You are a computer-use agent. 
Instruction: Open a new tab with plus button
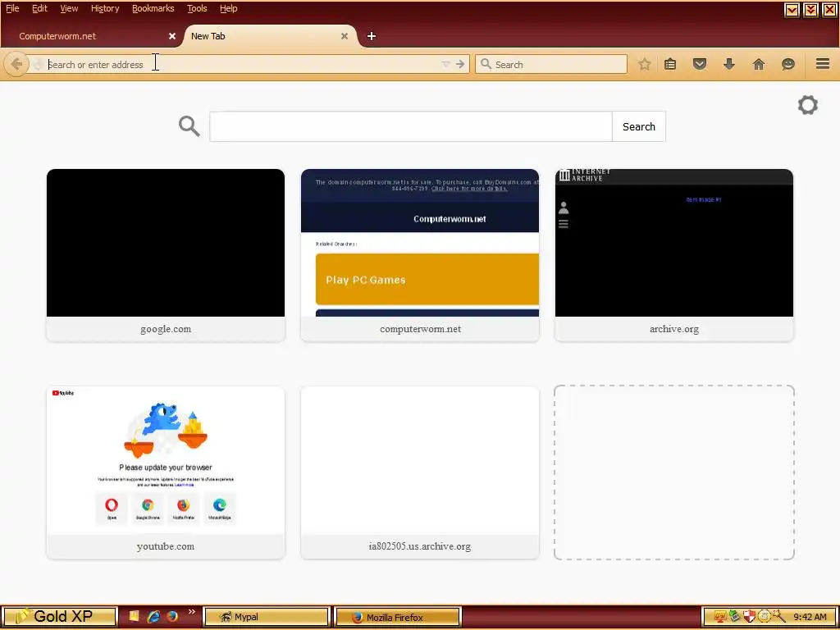tap(372, 36)
